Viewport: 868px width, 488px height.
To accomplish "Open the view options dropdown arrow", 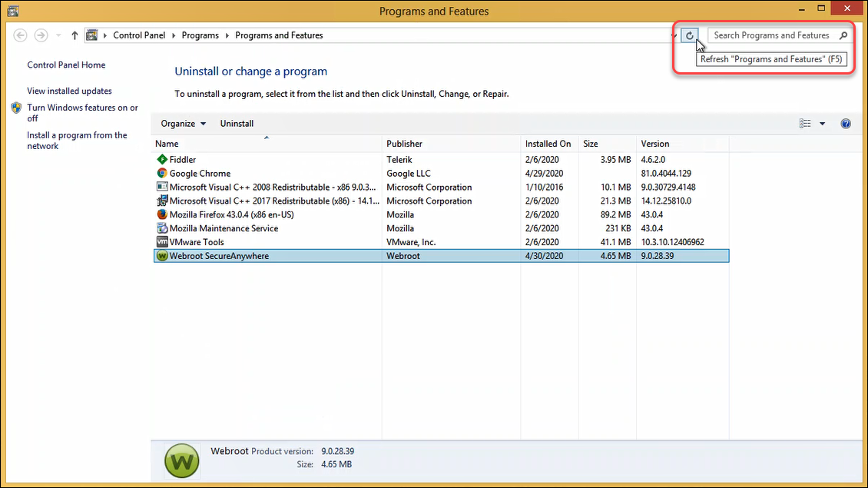I will tap(822, 124).
